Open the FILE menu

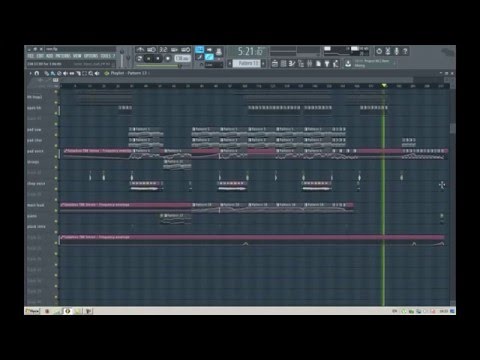tap(31, 56)
